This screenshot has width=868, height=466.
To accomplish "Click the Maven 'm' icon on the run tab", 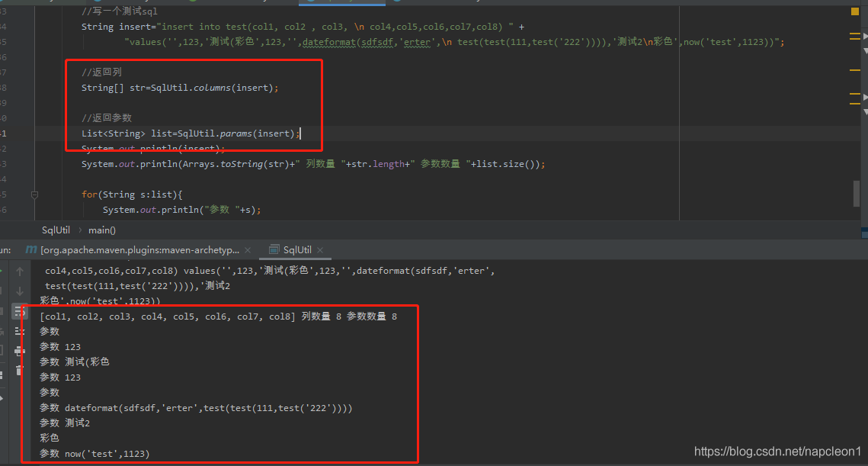I will coord(31,250).
